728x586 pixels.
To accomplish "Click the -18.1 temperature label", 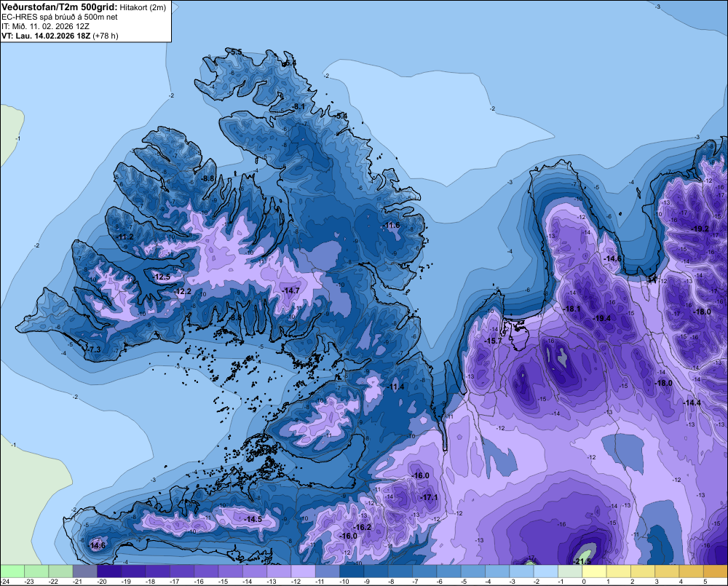I will pyautogui.click(x=572, y=309).
